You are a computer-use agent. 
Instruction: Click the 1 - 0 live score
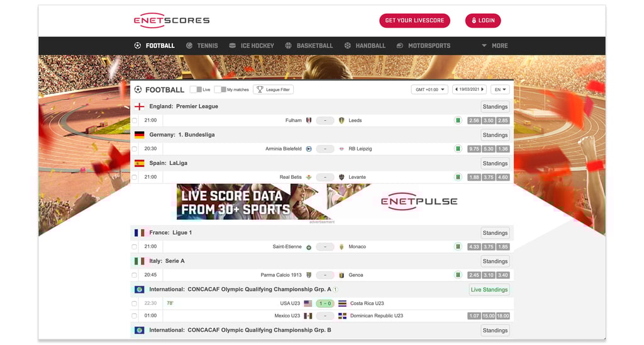point(325,303)
